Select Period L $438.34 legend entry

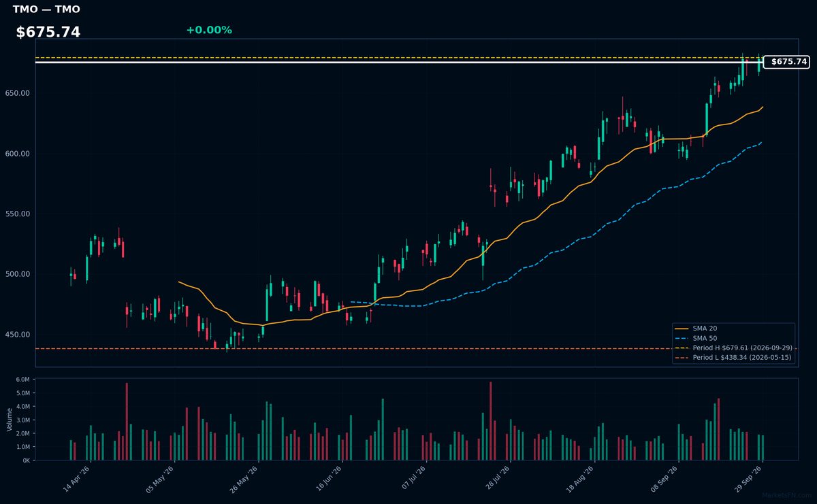(x=733, y=357)
